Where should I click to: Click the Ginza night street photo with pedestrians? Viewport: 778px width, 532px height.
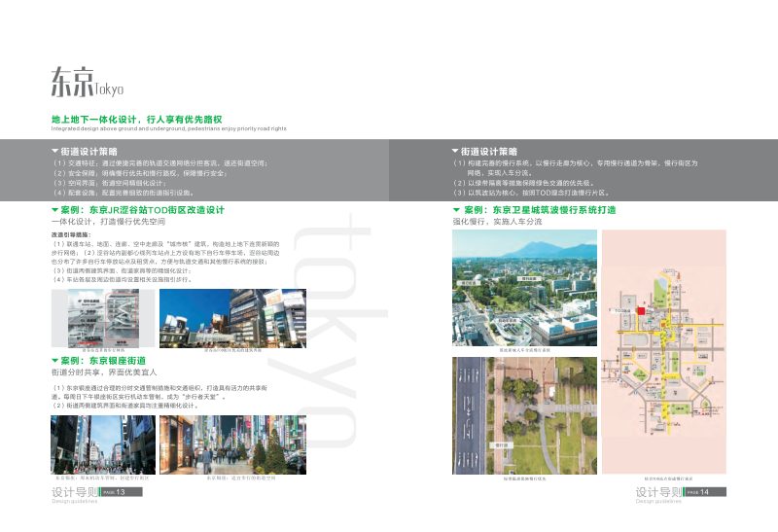click(x=232, y=444)
